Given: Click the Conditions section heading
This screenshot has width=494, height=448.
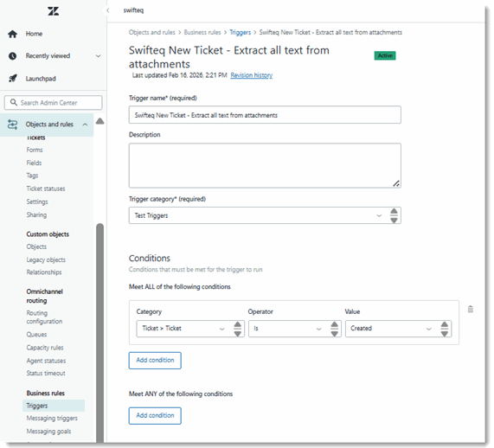Looking at the screenshot, I should coord(150,259).
